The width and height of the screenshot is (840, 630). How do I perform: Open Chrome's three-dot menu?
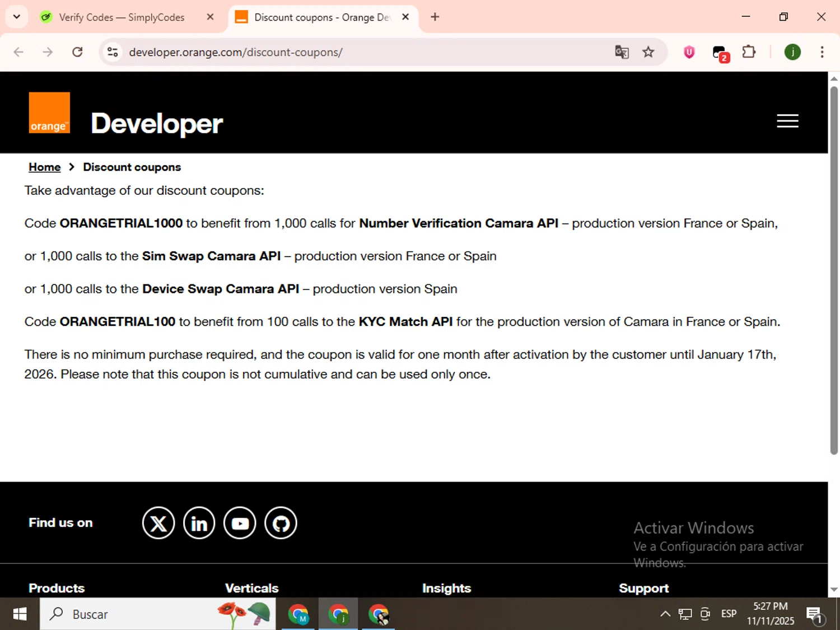point(822,52)
